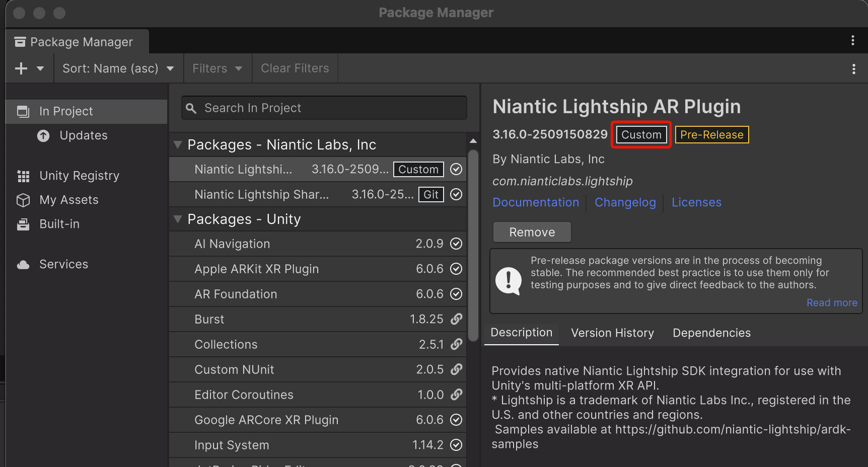Click the installed checkmark for AI Navigation
This screenshot has height=467, width=868.
click(x=456, y=244)
